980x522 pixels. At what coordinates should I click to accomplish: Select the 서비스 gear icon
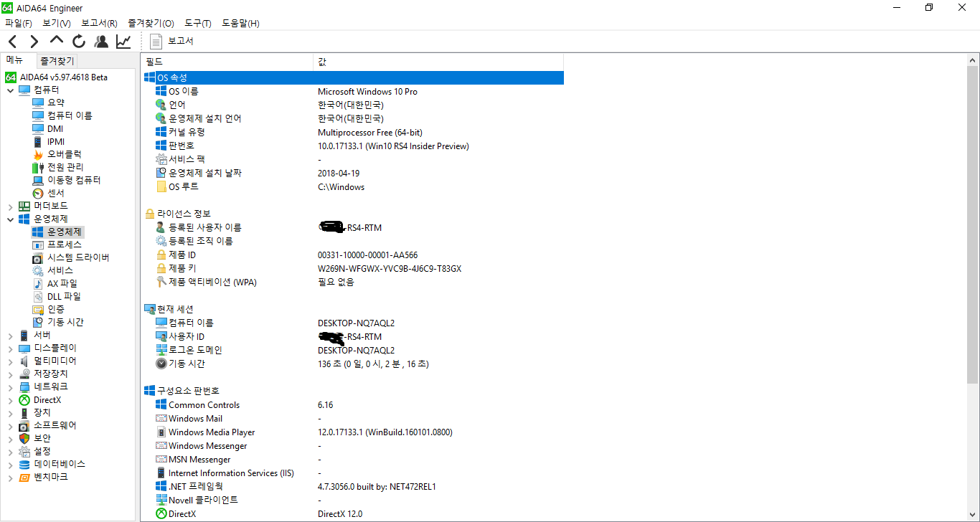tap(38, 270)
